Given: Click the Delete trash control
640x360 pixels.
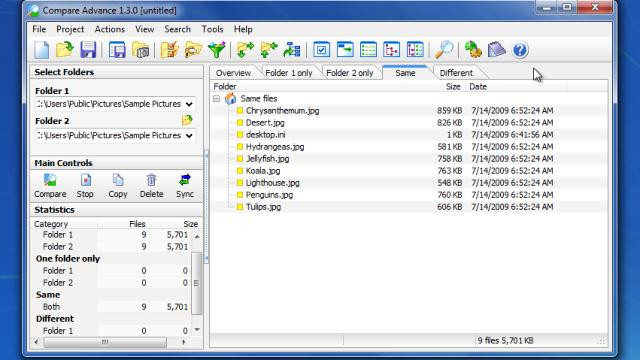Looking at the screenshot, I should click(x=151, y=186).
